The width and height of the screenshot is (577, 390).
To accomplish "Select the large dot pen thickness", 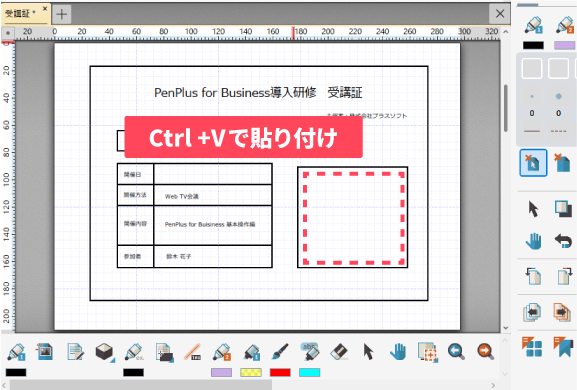I will tap(559, 96).
